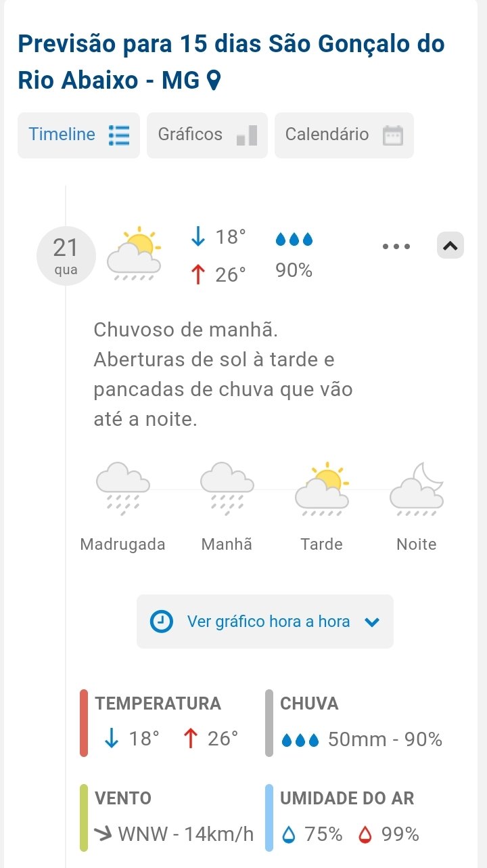This screenshot has width=487, height=868.
Task: Select the day 21 qua circle
Action: (66, 256)
